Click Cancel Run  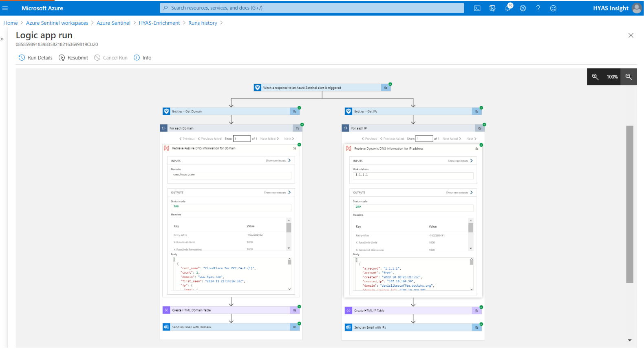tap(111, 58)
